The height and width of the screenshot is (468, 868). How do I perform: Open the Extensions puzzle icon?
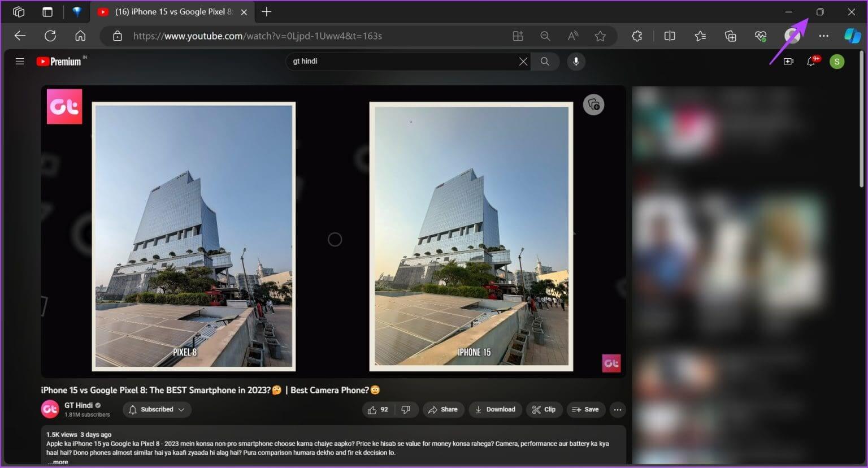(637, 36)
